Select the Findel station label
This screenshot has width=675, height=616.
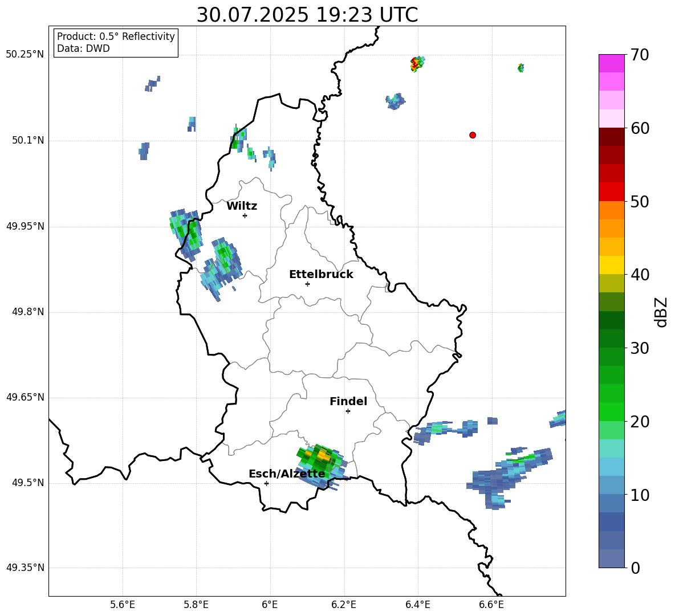point(348,401)
